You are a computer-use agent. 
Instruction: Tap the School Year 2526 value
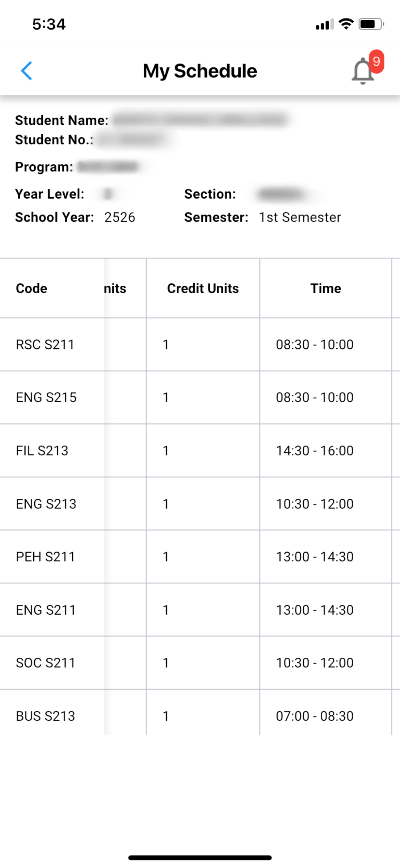120,217
